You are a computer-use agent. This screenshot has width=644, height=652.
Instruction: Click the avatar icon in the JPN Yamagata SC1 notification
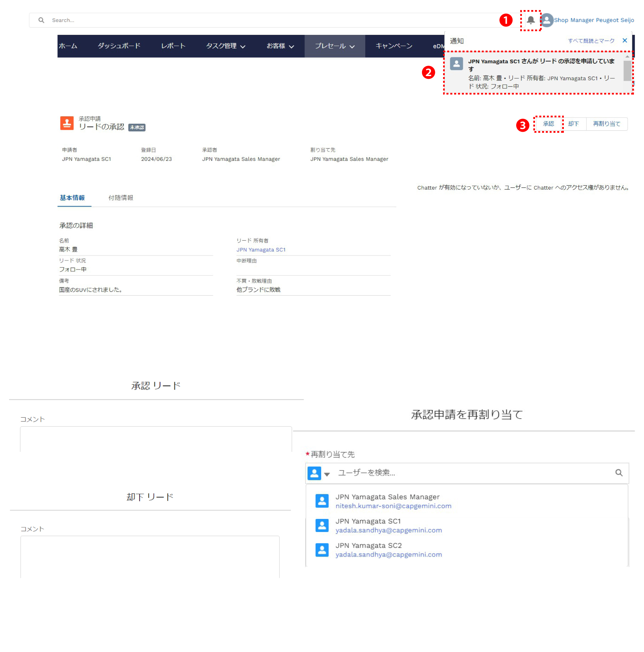[x=456, y=63]
